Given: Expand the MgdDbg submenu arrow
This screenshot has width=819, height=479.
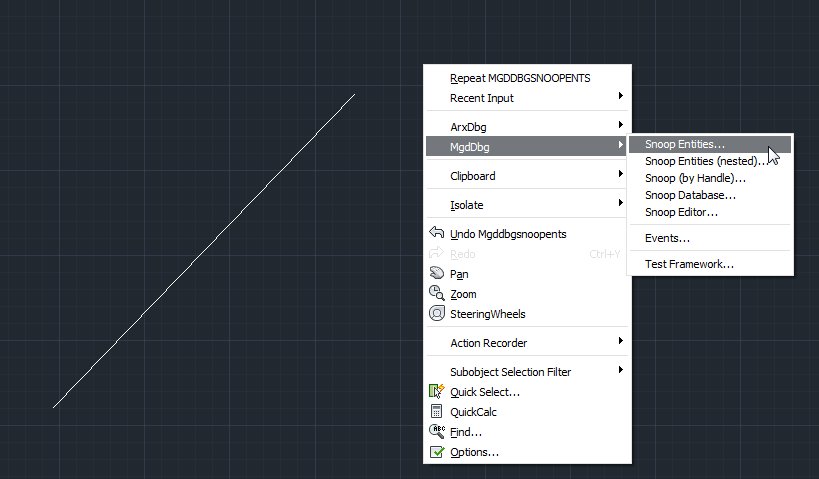Looking at the screenshot, I should (x=621, y=145).
